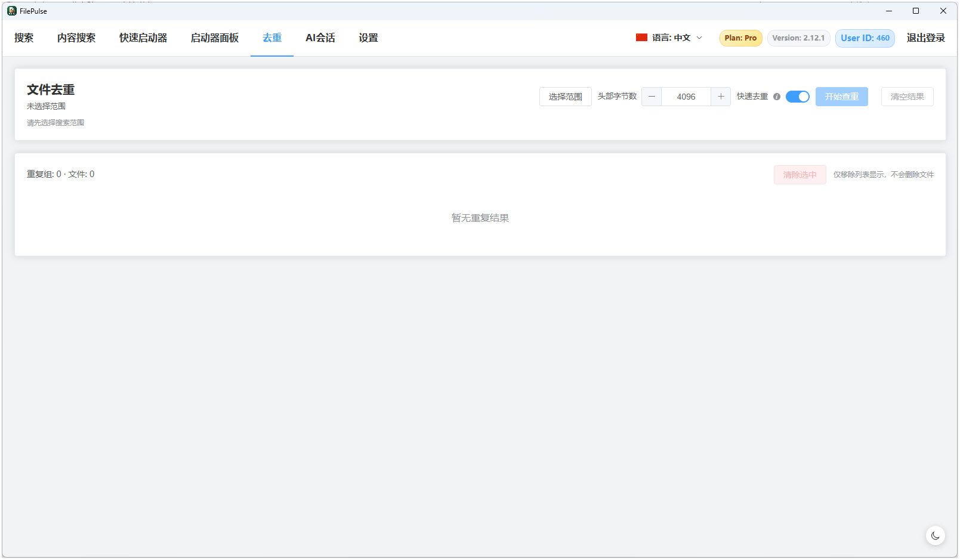Decrease 头部字节数 with minus button
The width and height of the screenshot is (960, 560).
point(652,97)
